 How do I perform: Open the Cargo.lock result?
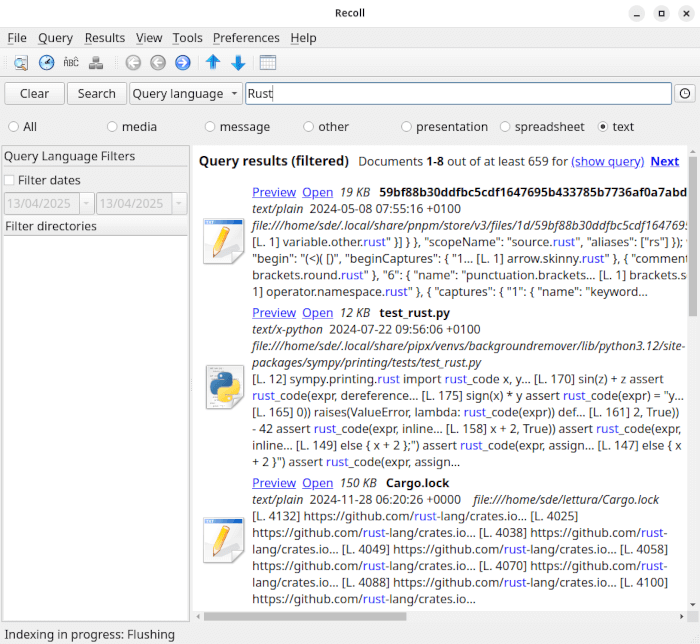point(317,483)
